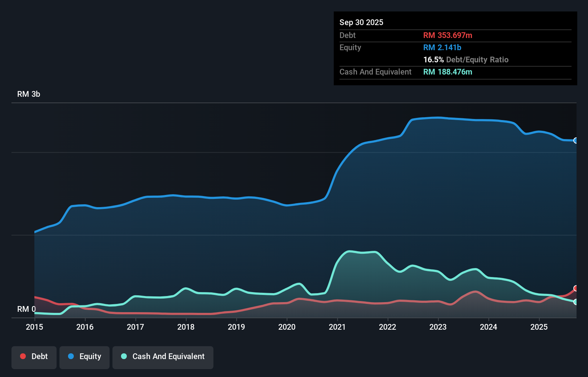The height and width of the screenshot is (377, 588).
Task: Select the teal Cash And Equivalent dot icon
Action: tap(124, 356)
